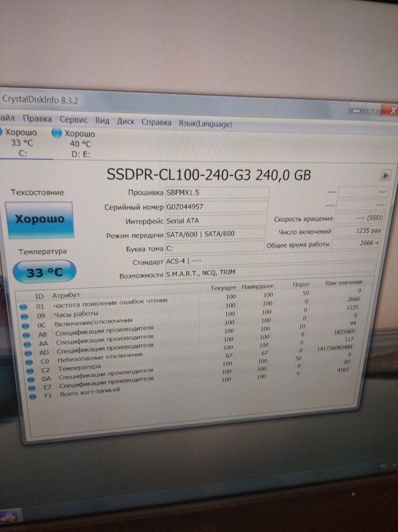398x532 pixels.
Task: Click the status icon for attribute AA
Action: [27, 344]
